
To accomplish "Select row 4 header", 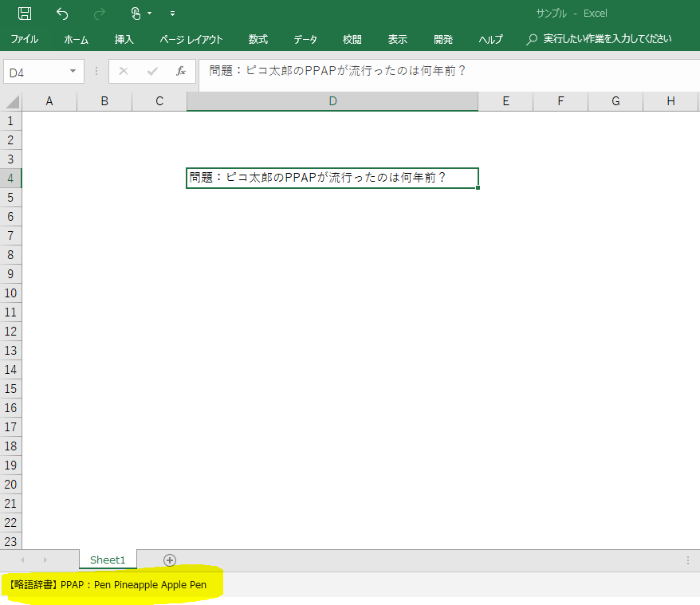I will (10, 178).
